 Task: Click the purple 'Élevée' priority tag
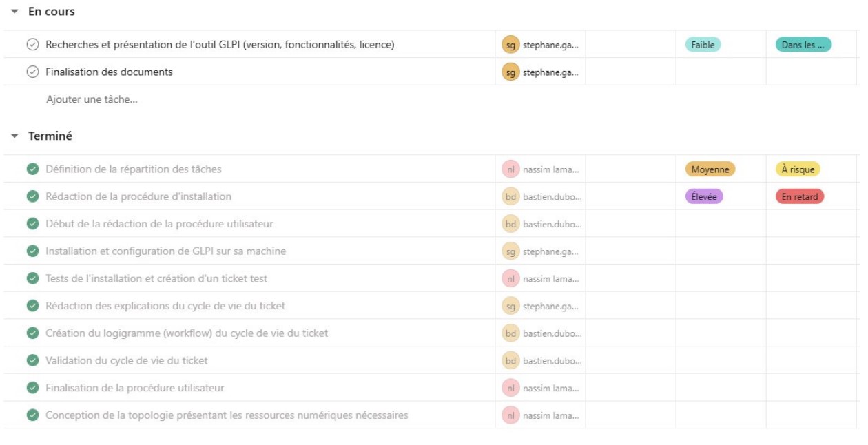[x=705, y=196]
